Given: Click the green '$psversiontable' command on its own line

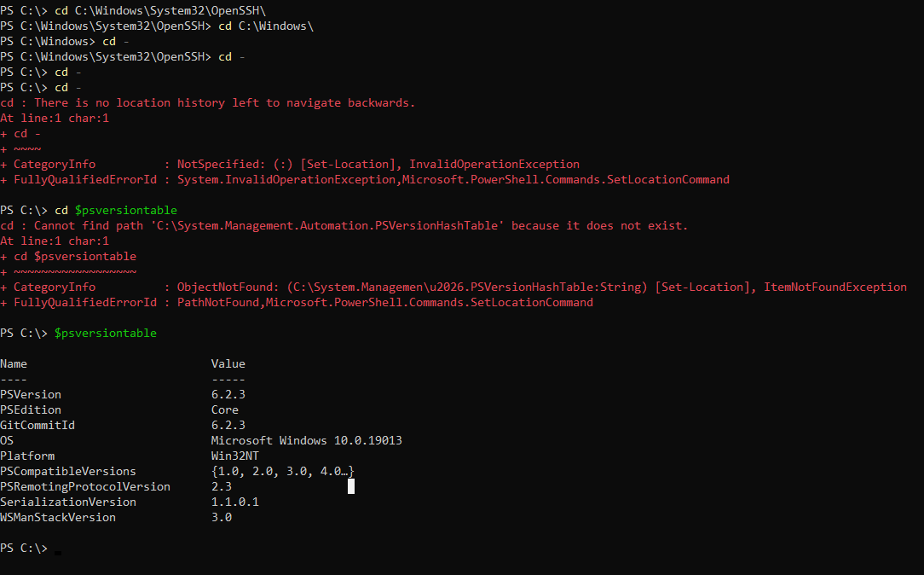Looking at the screenshot, I should (106, 334).
